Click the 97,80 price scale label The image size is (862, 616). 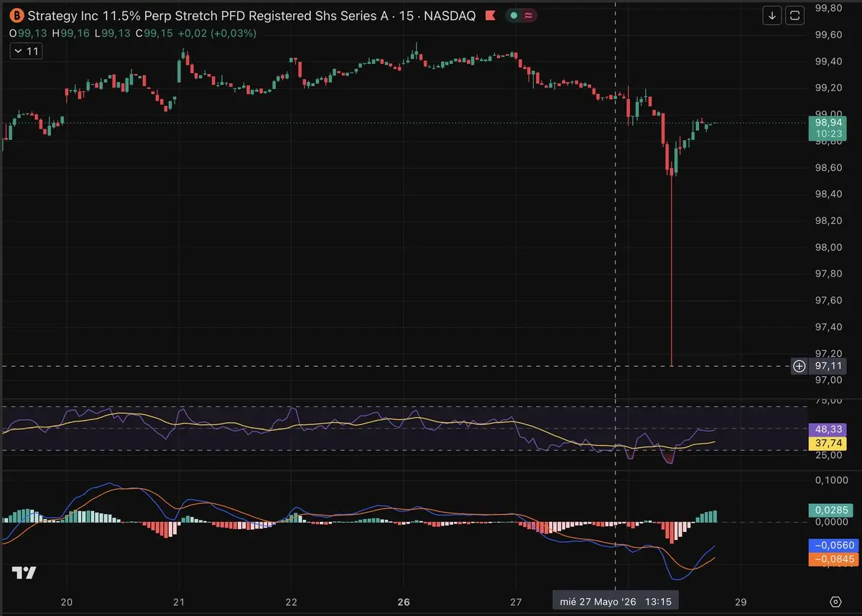(x=828, y=274)
